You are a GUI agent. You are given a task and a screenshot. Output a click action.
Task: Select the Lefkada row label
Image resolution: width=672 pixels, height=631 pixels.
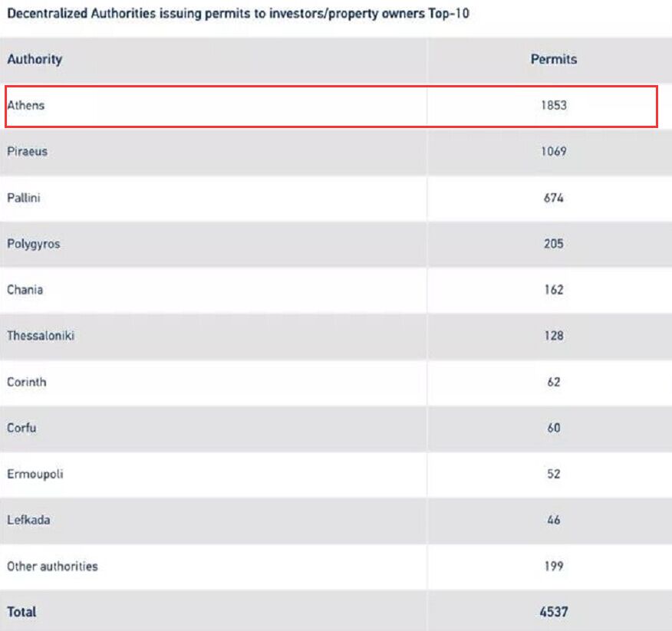click(x=28, y=520)
